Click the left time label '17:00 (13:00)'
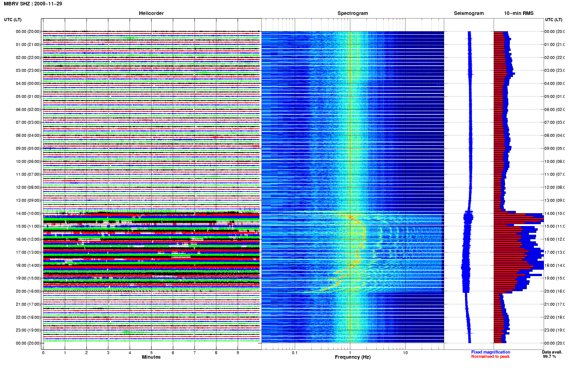The width and height of the screenshot is (588, 368). click(x=28, y=252)
